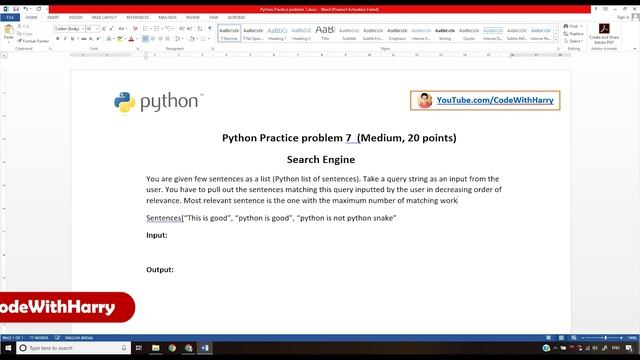Grow the font size with the large A icon
The image size is (640, 360).
pos(104,29)
